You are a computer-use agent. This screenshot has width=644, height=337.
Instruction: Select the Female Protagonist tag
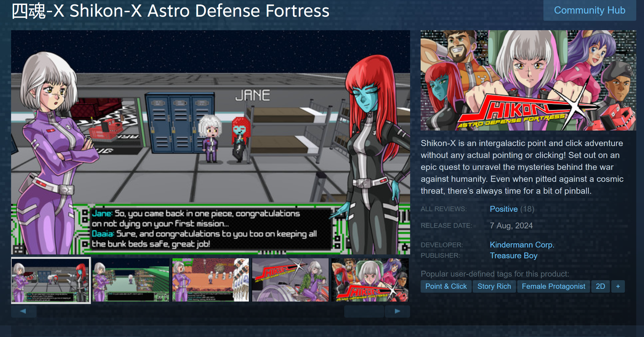point(553,286)
